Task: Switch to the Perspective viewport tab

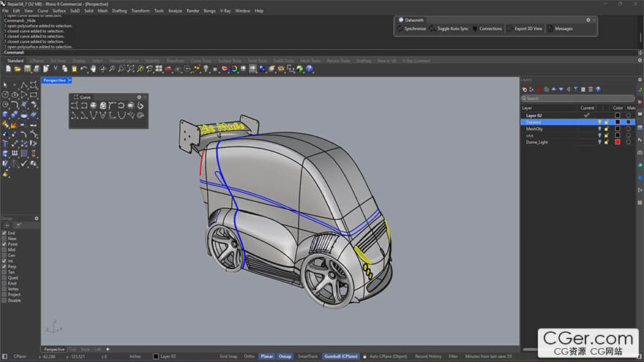Action: [54, 350]
